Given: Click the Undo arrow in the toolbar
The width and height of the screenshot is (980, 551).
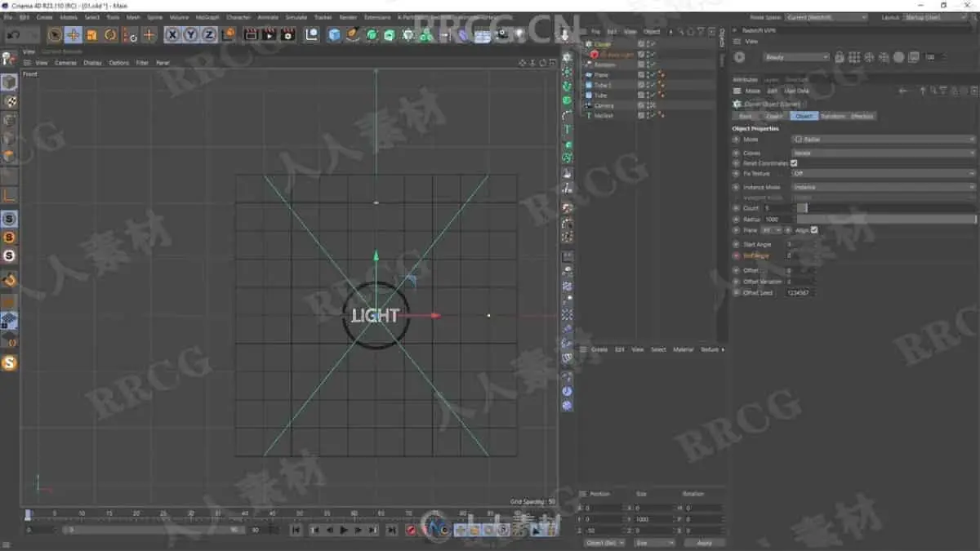Looking at the screenshot, I should 13,35.
